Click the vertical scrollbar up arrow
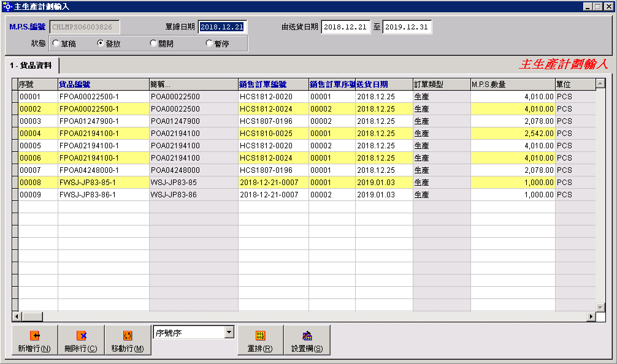 [x=600, y=83]
